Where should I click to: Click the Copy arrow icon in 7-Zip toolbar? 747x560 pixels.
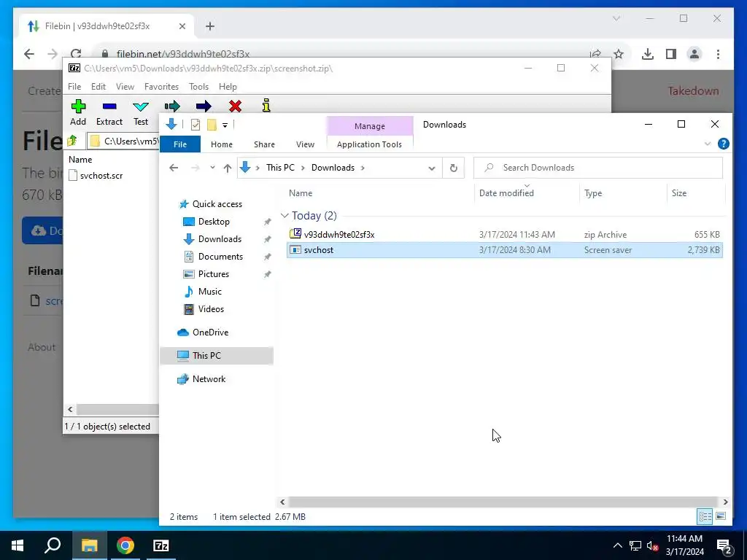[172, 106]
